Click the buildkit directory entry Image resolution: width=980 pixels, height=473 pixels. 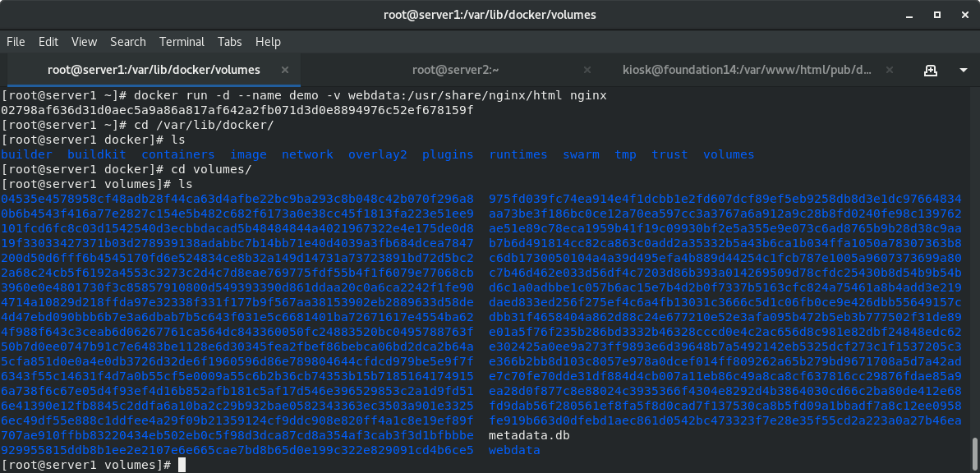click(97, 154)
